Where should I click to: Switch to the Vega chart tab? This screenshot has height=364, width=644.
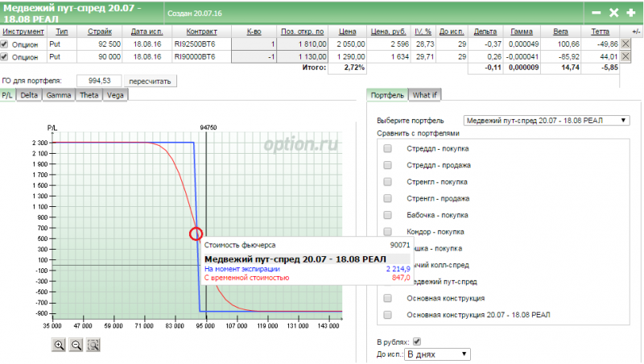[x=115, y=95]
